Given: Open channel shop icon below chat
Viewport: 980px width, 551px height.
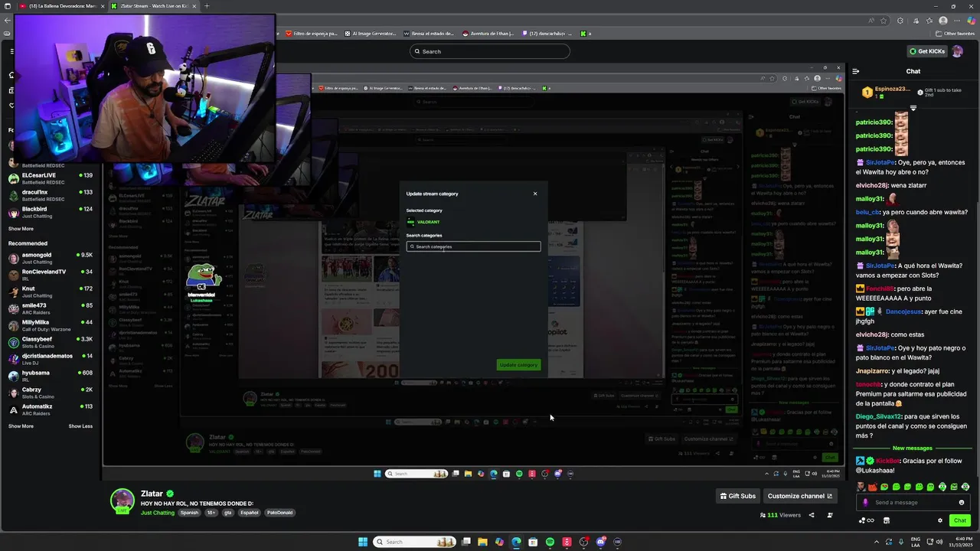Looking at the screenshot, I should click(x=887, y=520).
